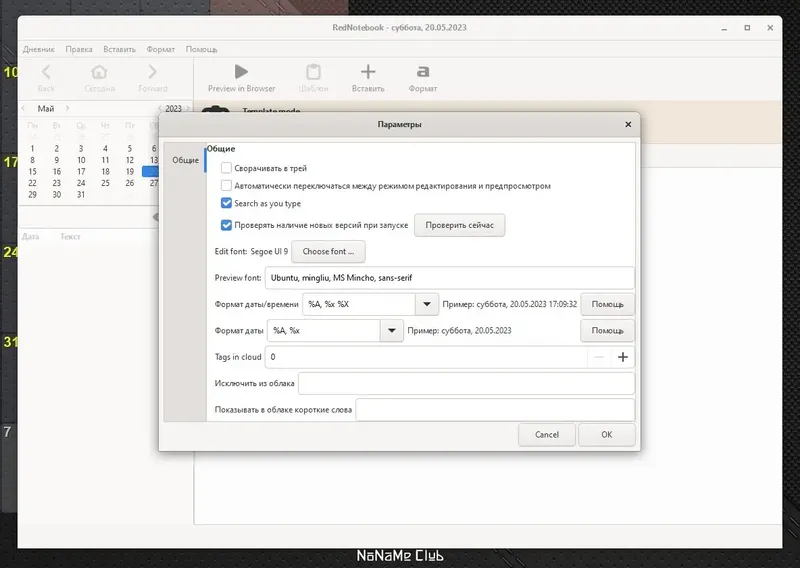
Task: Toggle Сворачивать в трей checkbox
Action: click(x=226, y=168)
